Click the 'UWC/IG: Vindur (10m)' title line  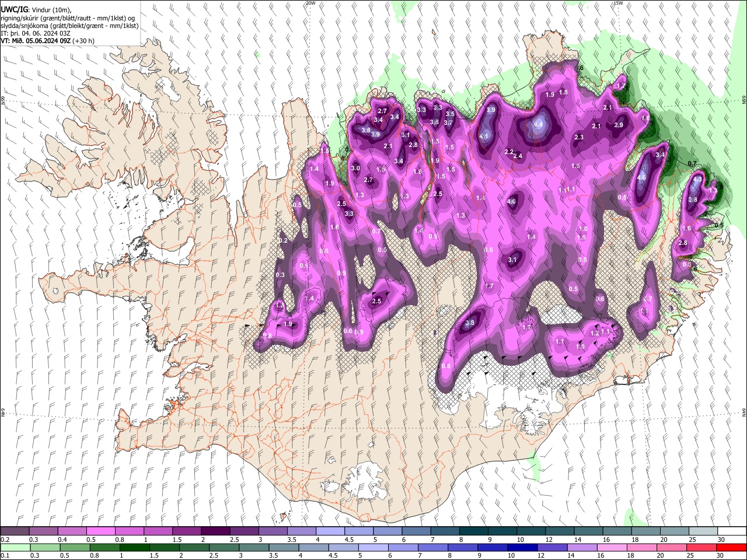coord(36,10)
